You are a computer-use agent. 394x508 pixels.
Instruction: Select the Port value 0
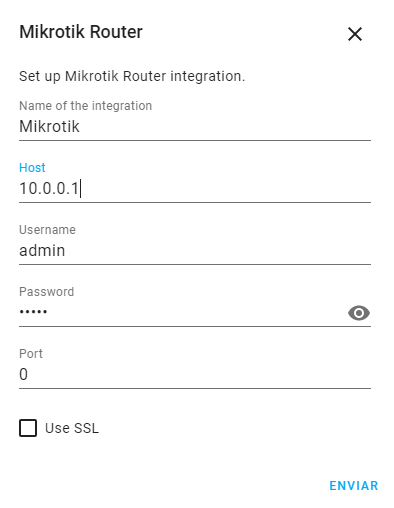point(23,374)
